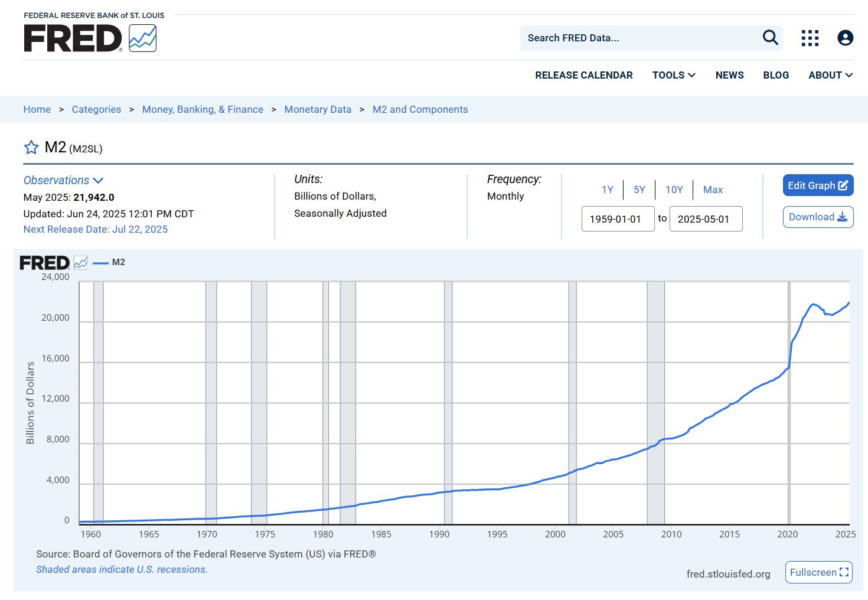This screenshot has height=600, width=868.
Task: Click the start date field 1959-01-01
Action: (x=618, y=219)
